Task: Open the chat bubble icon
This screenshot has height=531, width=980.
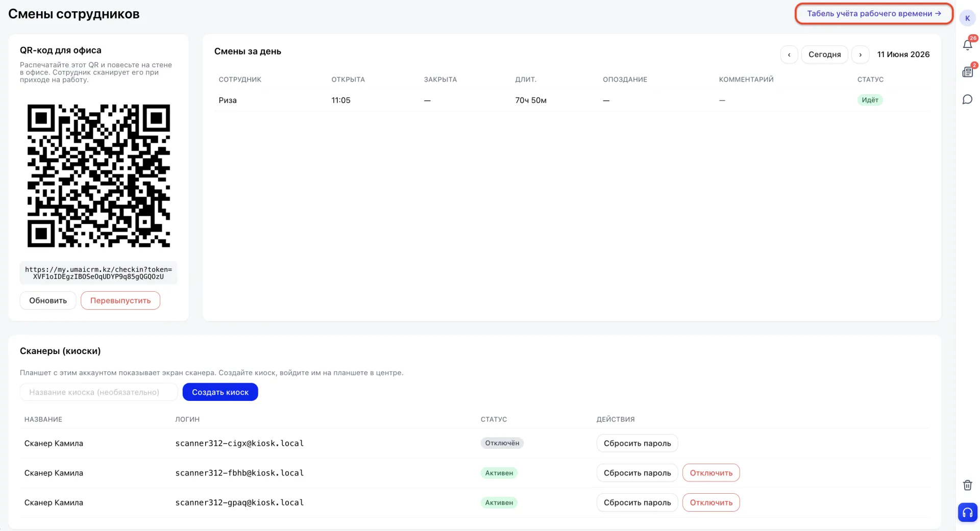Action: tap(967, 99)
